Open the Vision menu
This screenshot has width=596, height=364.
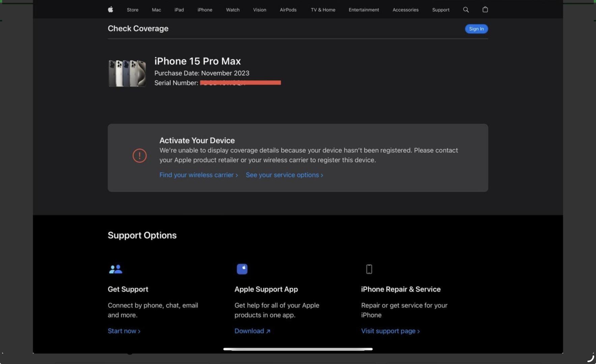[259, 10]
